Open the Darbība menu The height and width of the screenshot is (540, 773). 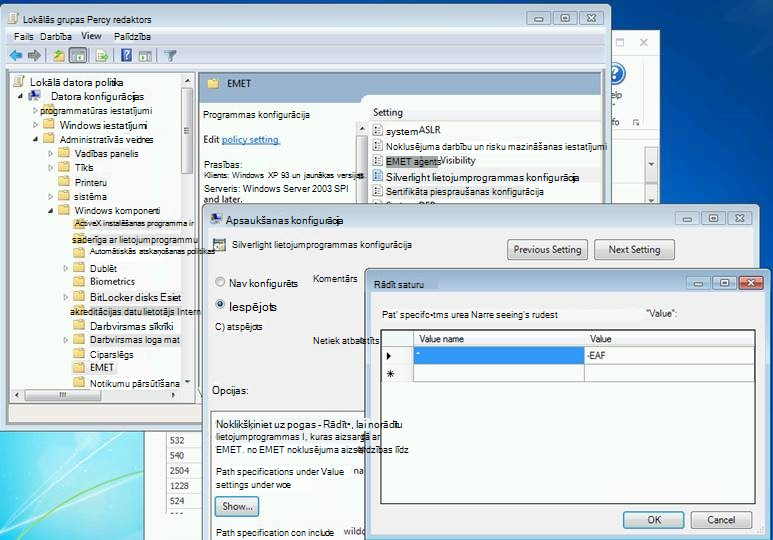click(56, 36)
